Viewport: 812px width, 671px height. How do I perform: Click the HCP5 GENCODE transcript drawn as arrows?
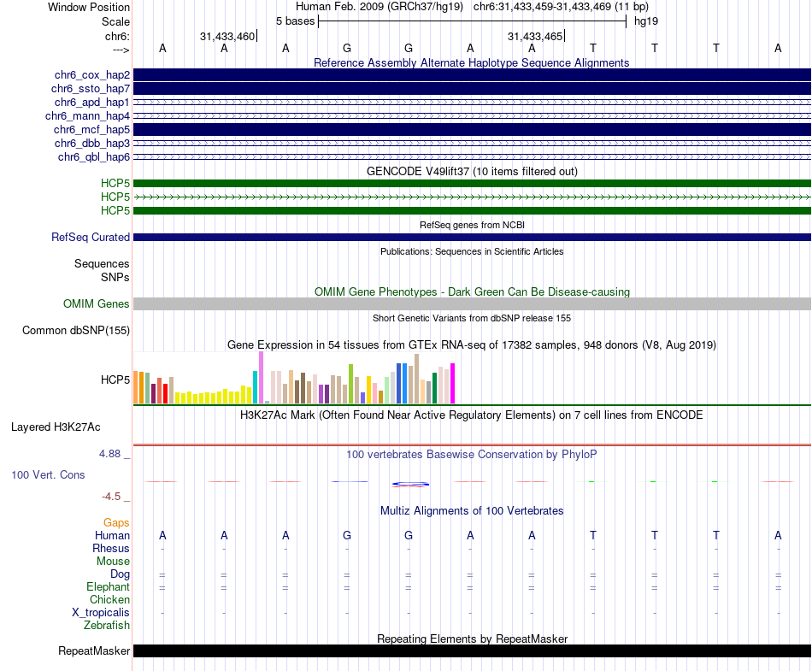(x=472, y=197)
